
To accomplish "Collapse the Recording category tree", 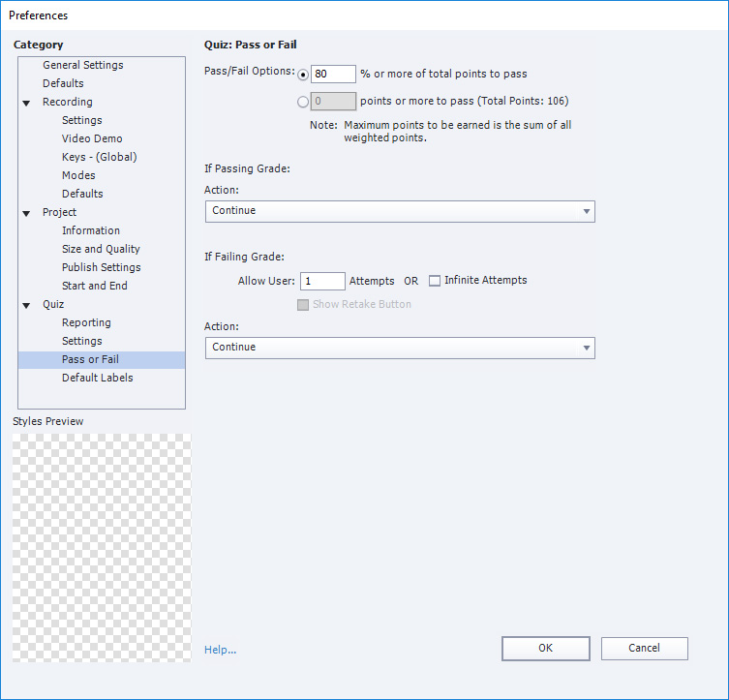I will click(26, 103).
